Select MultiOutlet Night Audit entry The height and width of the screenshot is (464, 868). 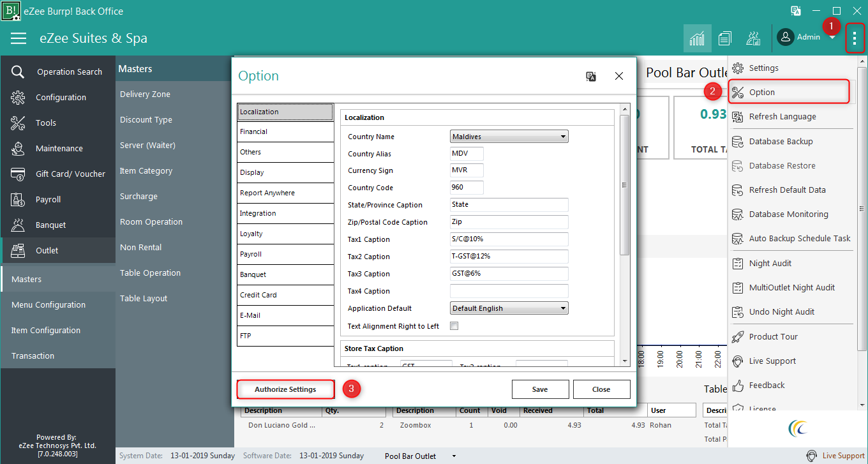click(x=792, y=287)
